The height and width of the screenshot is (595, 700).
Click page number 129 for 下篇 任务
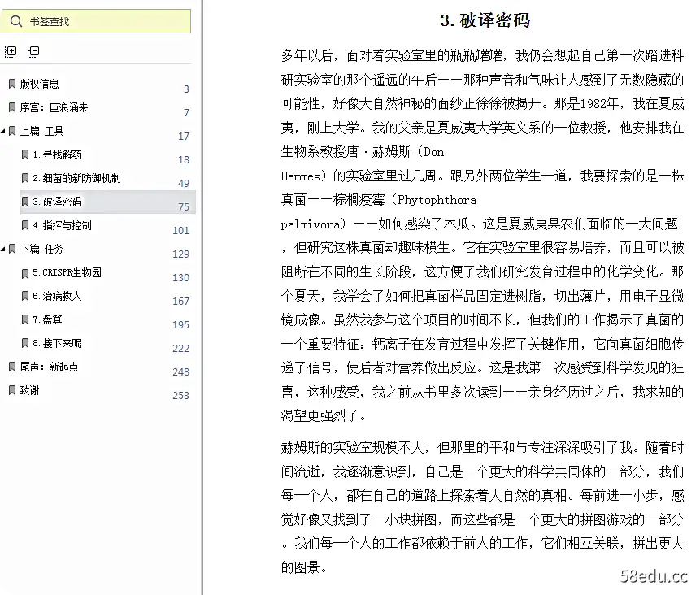[180, 254]
